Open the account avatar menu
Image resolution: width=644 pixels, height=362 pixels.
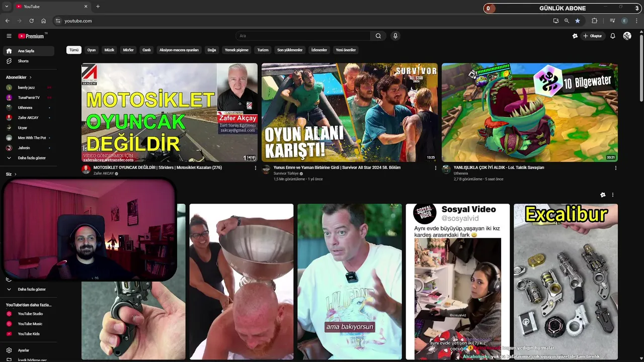[x=627, y=36]
